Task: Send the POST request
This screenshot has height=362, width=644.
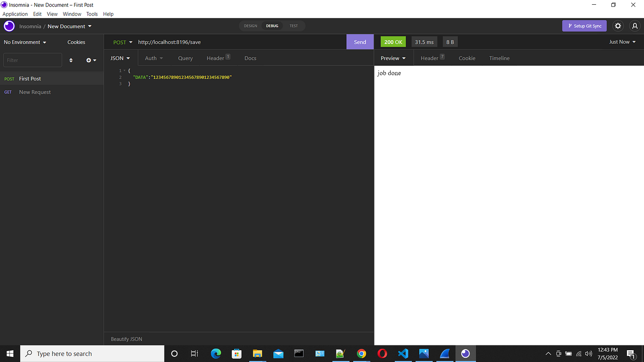Action: point(360,42)
